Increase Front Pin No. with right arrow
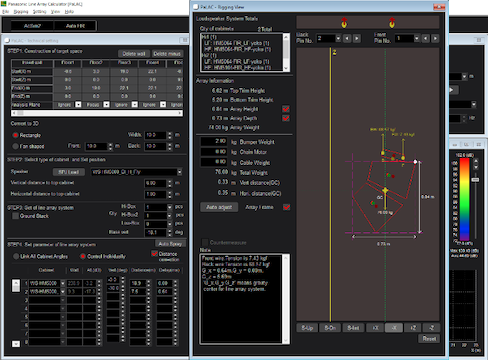This screenshot has width=488, height=360. coord(435,39)
